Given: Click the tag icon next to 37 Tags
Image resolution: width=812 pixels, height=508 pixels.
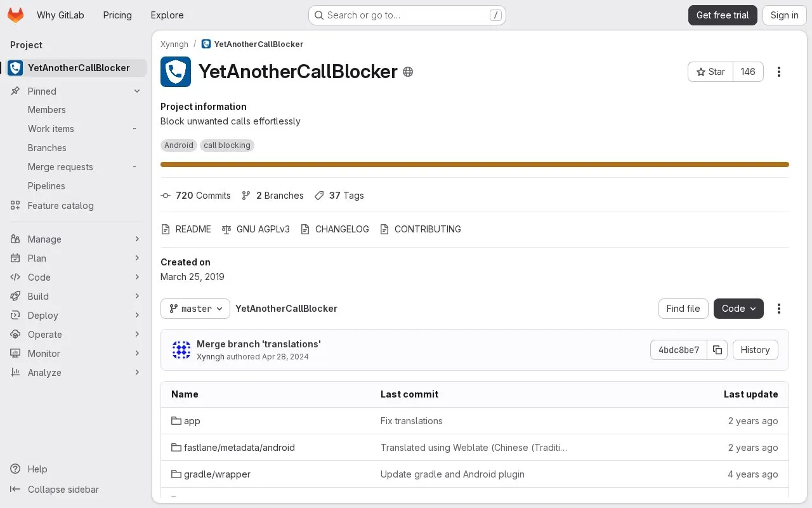Looking at the screenshot, I should click(319, 196).
